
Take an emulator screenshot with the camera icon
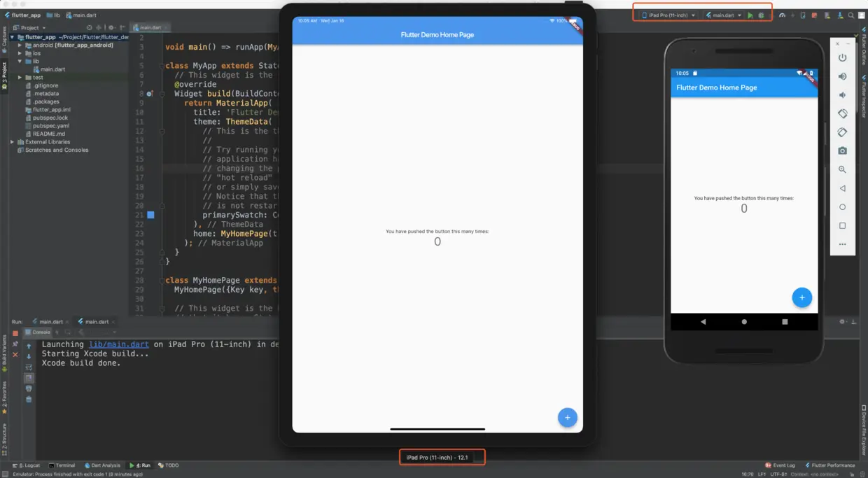point(842,150)
